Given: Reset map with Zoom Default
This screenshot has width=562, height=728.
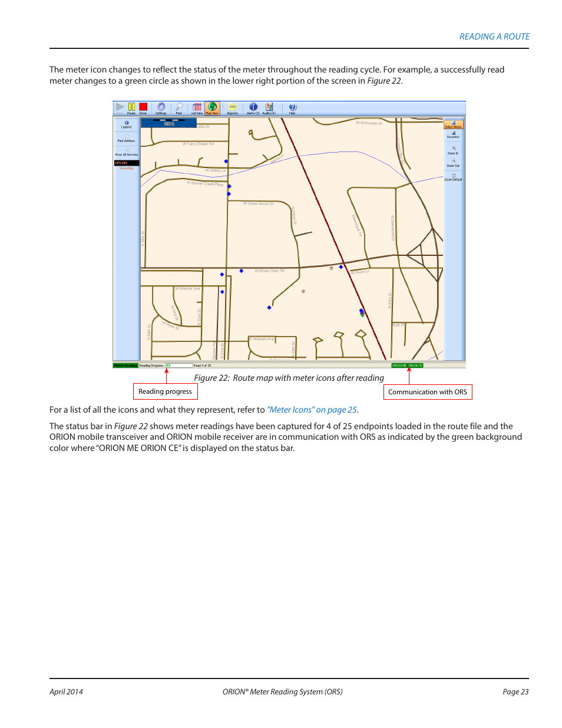Looking at the screenshot, I should click(x=453, y=177).
